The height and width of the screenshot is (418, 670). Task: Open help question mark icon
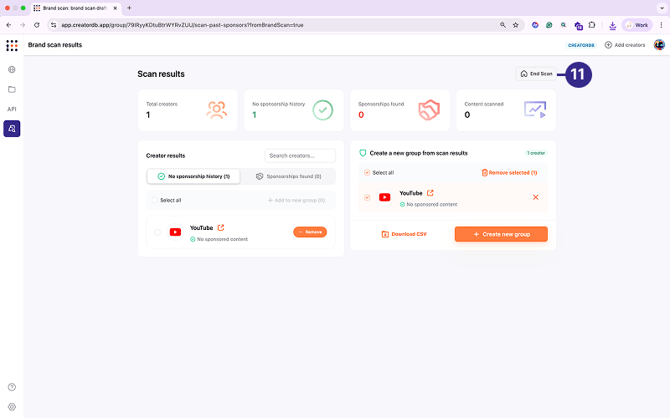(x=12, y=387)
